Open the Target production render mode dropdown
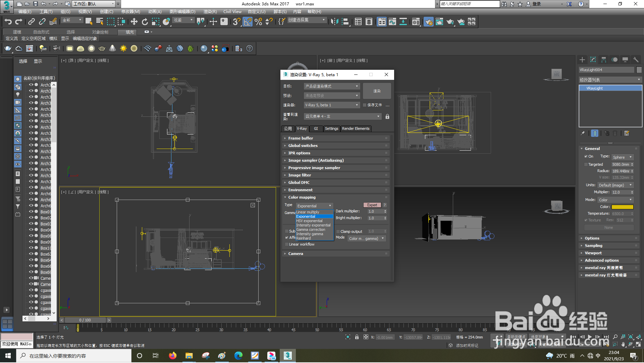644x363 pixels. coord(332,86)
